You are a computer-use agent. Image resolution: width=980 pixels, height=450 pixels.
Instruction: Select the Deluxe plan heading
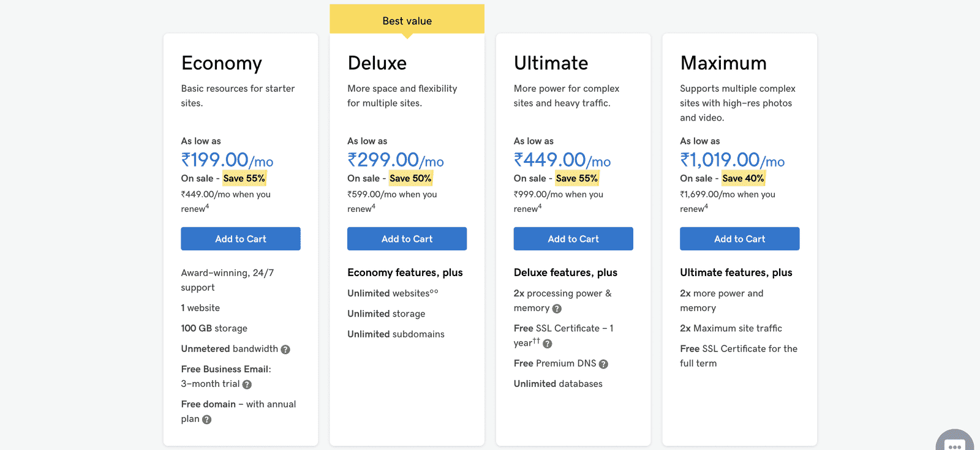(377, 63)
